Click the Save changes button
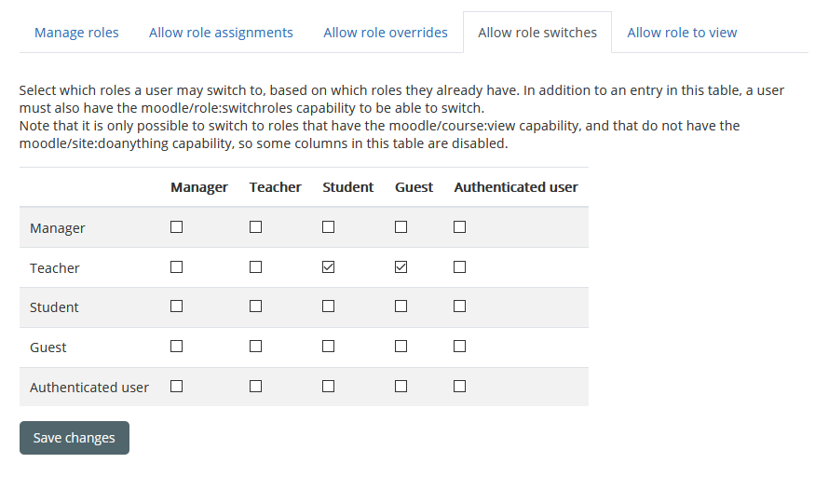The height and width of the screenshot is (504, 815). click(75, 438)
